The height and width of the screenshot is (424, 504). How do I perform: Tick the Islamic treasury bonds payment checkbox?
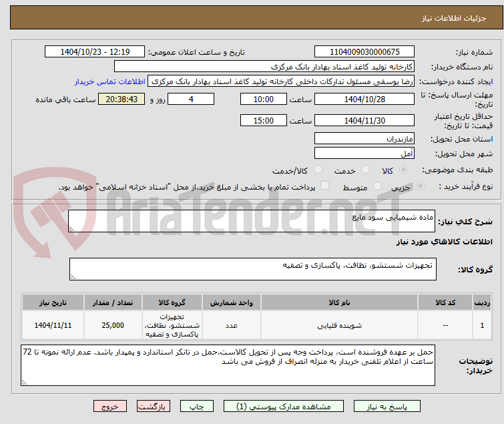click(325, 186)
